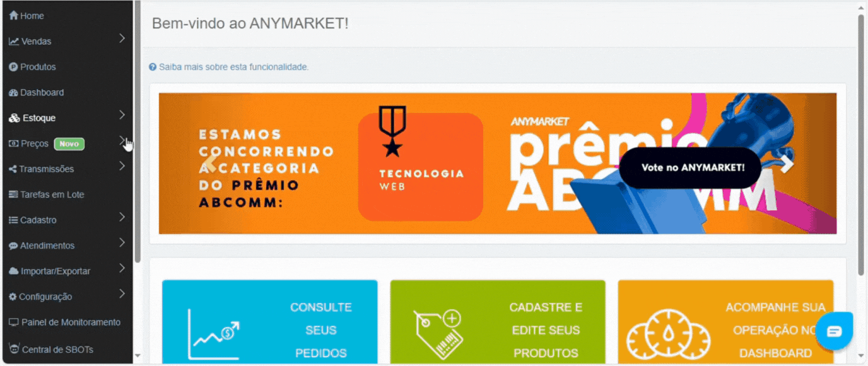Click the Dashboard gauge icon
The width and height of the screenshot is (868, 366).
(x=13, y=93)
